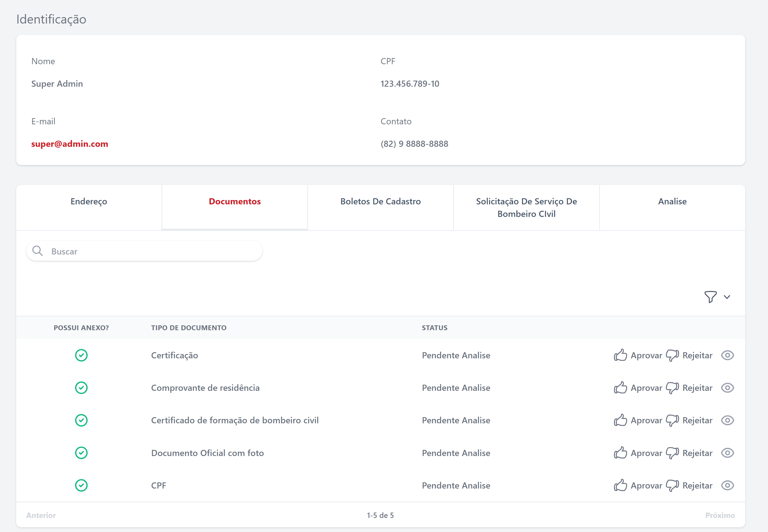View CPF document via eye icon
768x532 pixels.
coord(727,485)
